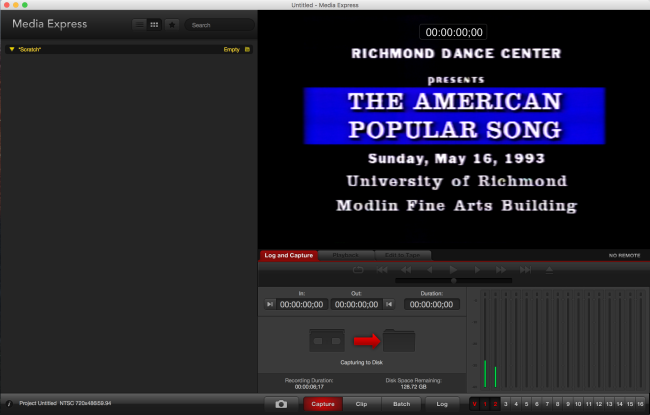Switch media list to list view
Image resolution: width=650 pixels, height=415 pixels.
point(140,25)
